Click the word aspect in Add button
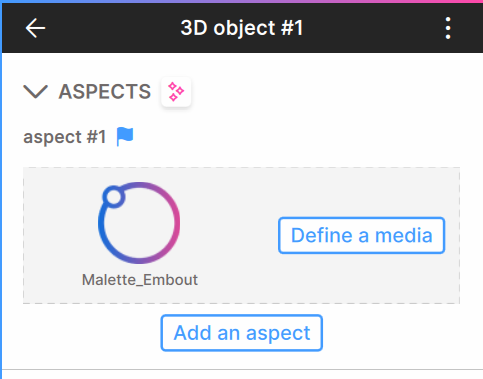This screenshot has height=379, width=483. click(x=278, y=333)
